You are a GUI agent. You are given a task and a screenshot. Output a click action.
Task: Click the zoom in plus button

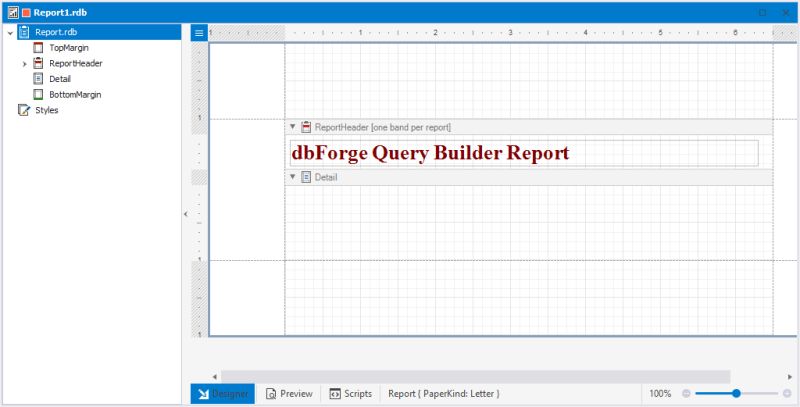tap(787, 393)
